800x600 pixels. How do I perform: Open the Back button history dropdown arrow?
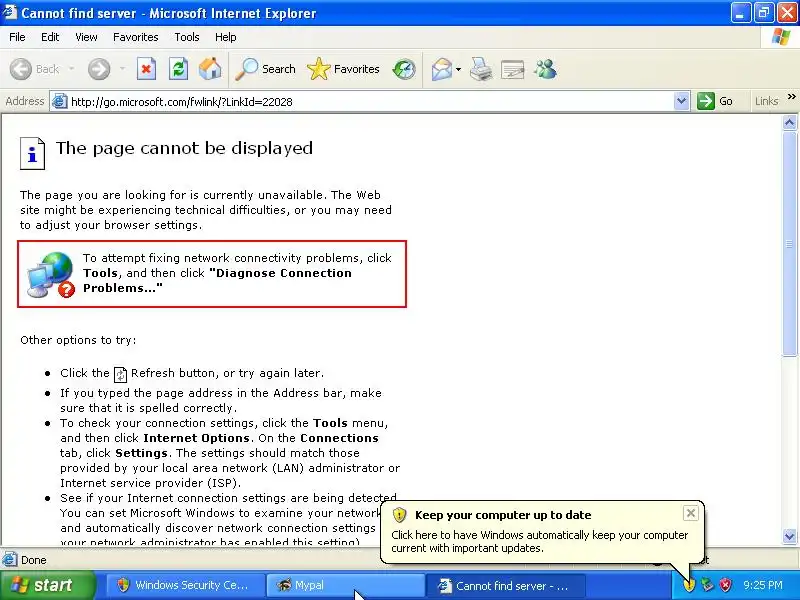[71, 68]
